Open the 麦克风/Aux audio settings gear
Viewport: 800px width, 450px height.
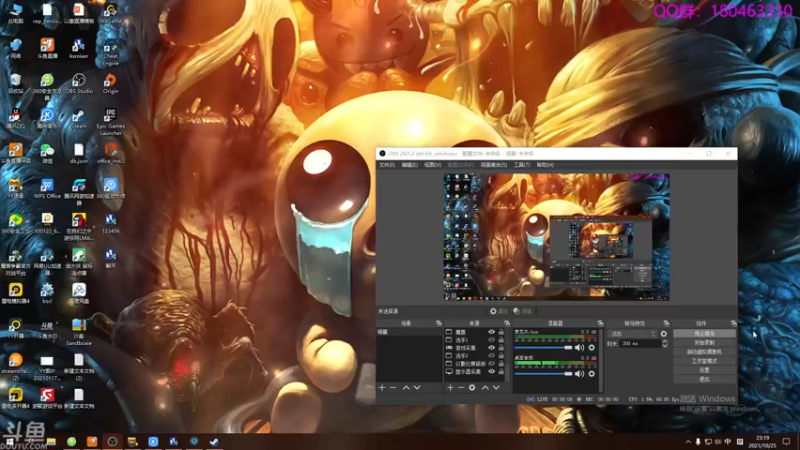(x=591, y=347)
